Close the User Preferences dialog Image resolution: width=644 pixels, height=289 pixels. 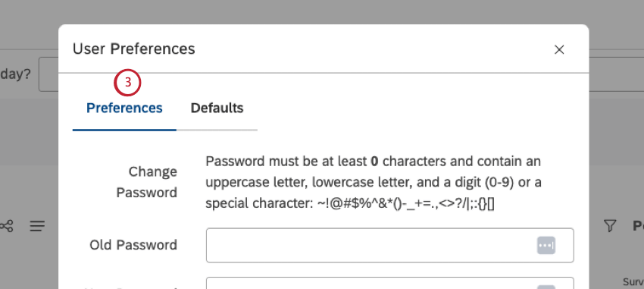coord(559,50)
